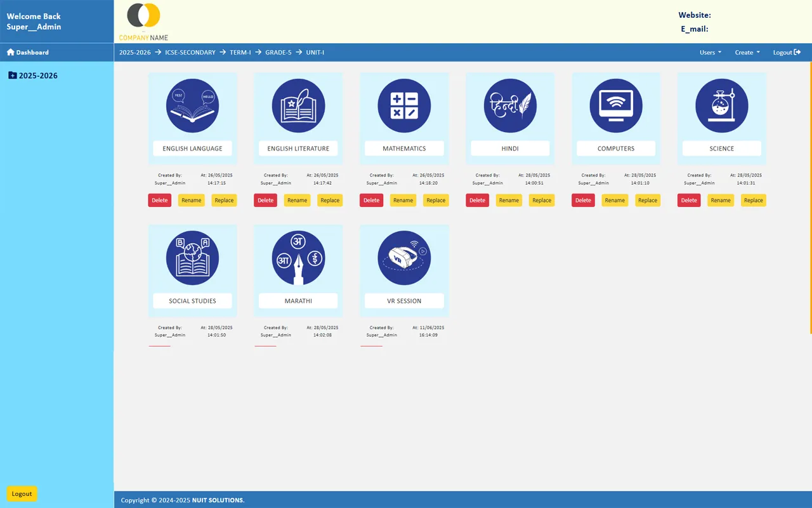Select the VR Session headset icon
Screen dimensions: 812x508
pyautogui.click(x=404, y=258)
